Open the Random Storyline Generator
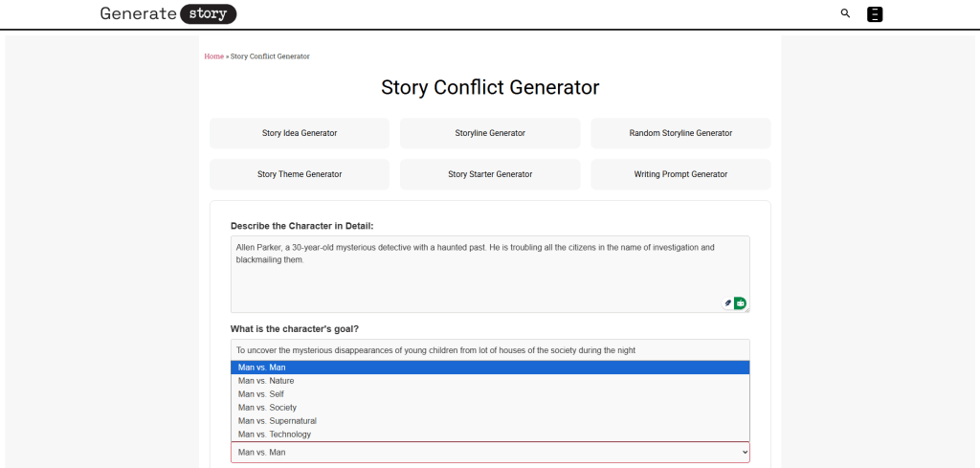This screenshot has height=468, width=980. click(680, 133)
